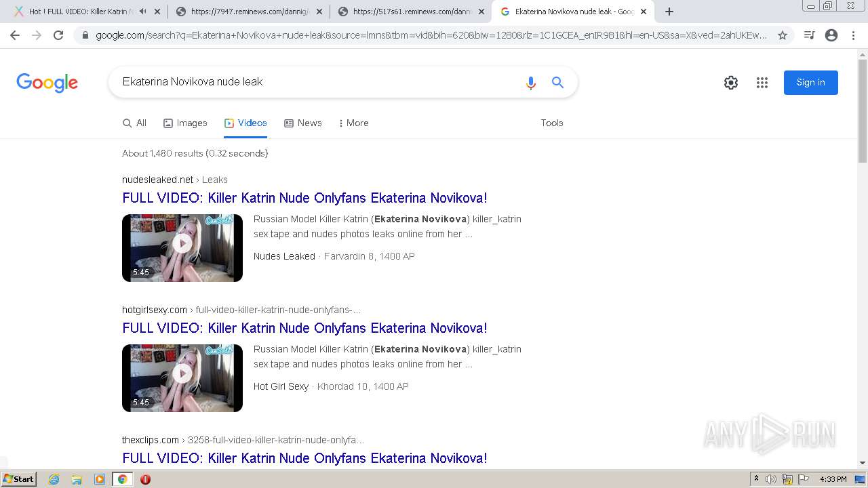Viewport: 868px width, 488px height.
Task: Open Google quick settings gear
Action: (x=731, y=83)
